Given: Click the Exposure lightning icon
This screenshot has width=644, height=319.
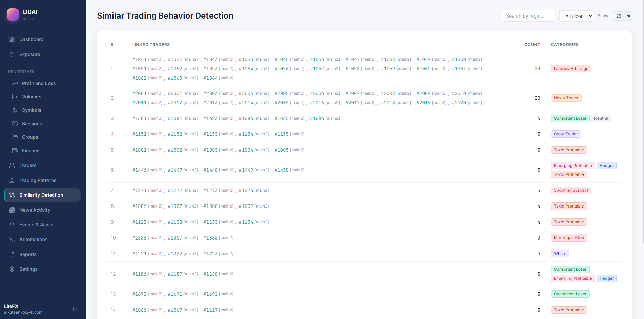Looking at the screenshot, I should (x=12, y=54).
